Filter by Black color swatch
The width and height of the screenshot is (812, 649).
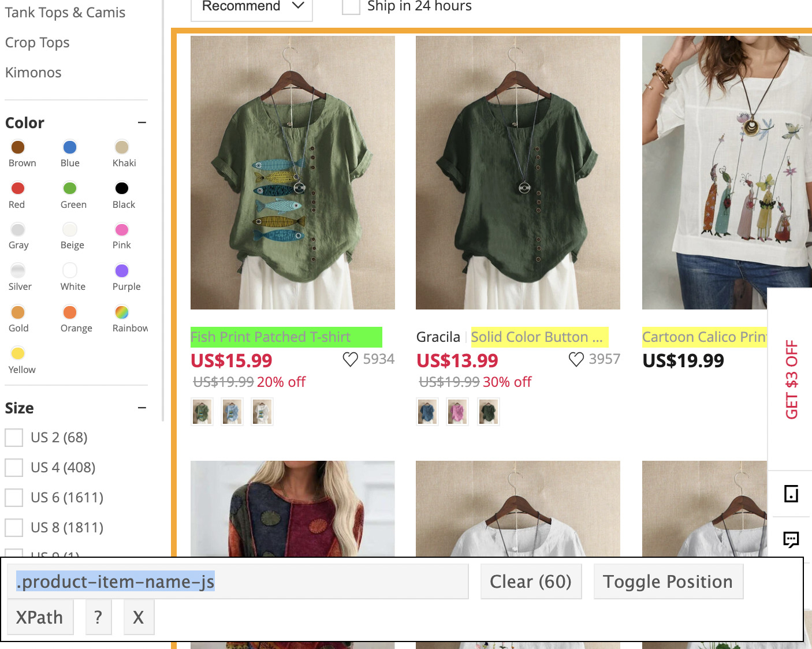click(x=122, y=188)
